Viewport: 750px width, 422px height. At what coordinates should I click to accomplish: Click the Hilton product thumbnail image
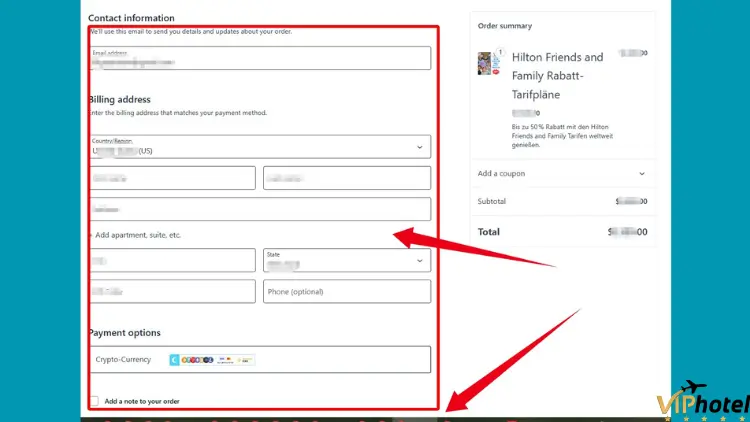tap(489, 63)
